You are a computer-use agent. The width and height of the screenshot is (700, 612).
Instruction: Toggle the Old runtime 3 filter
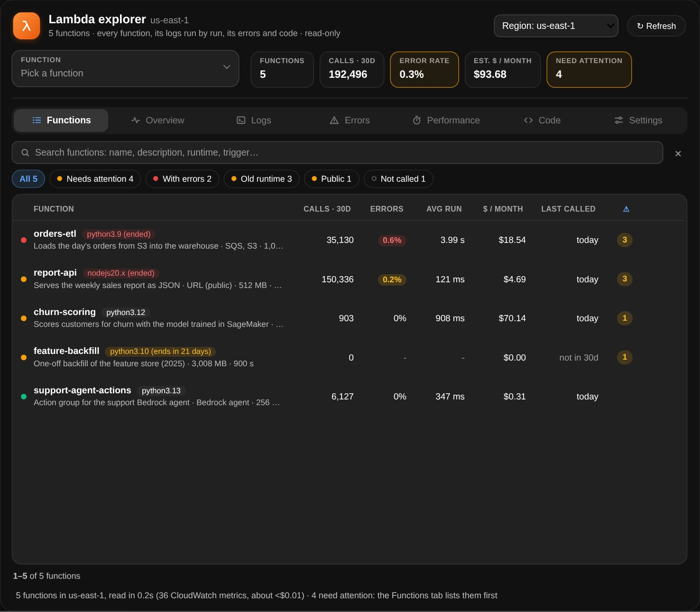[261, 179]
